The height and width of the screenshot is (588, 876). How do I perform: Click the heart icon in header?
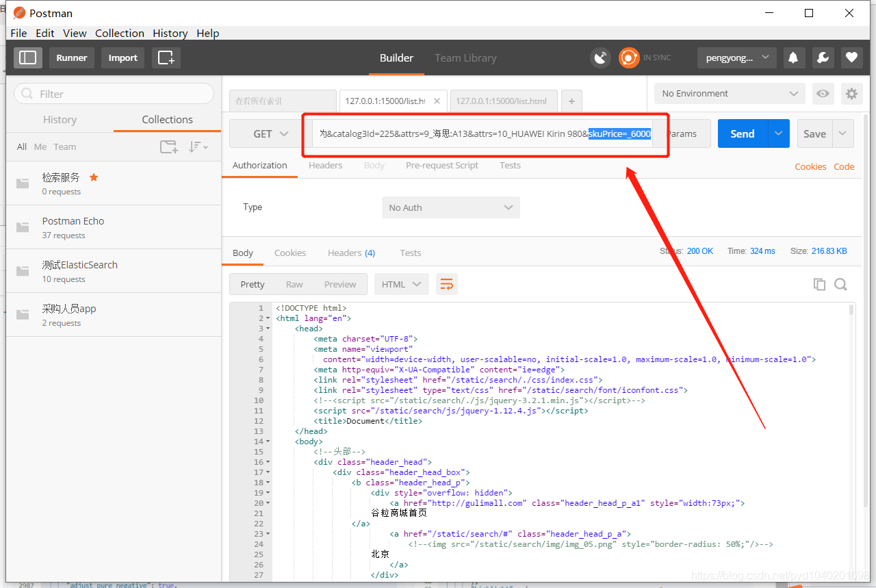click(851, 58)
